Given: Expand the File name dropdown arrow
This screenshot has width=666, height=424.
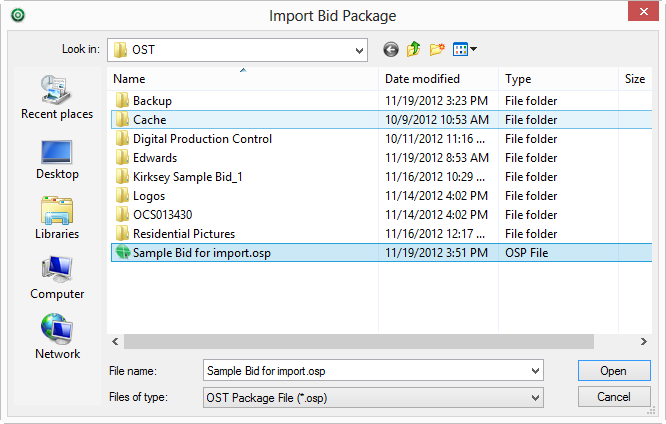Looking at the screenshot, I should coord(535,371).
